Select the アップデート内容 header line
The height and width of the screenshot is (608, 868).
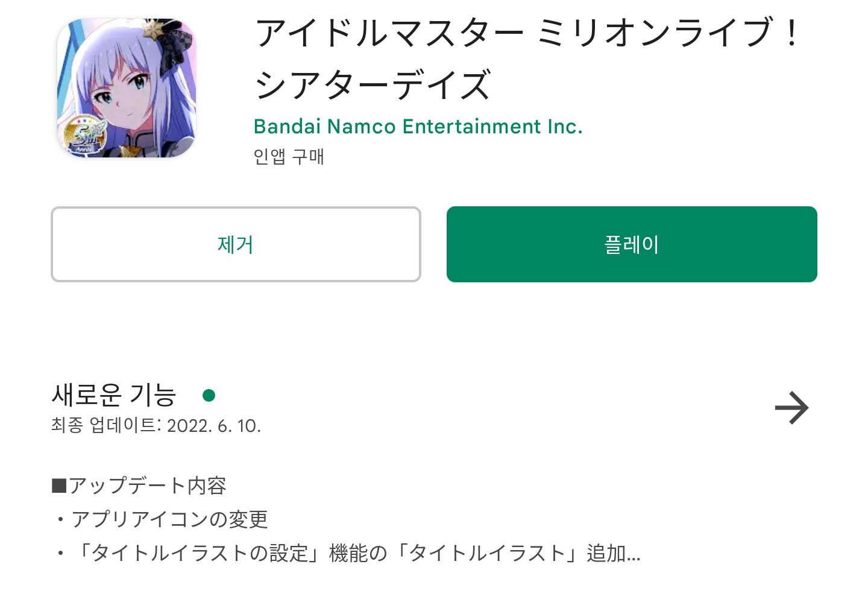pos(139,486)
